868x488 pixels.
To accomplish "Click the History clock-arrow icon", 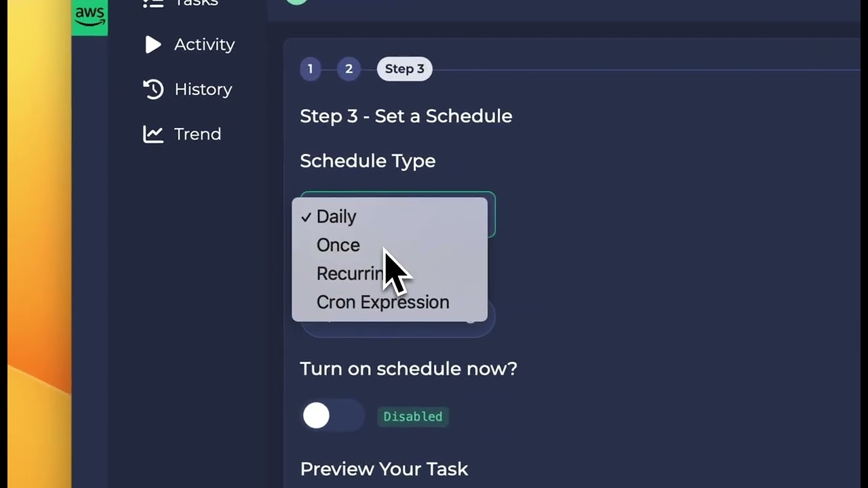I will [x=153, y=89].
